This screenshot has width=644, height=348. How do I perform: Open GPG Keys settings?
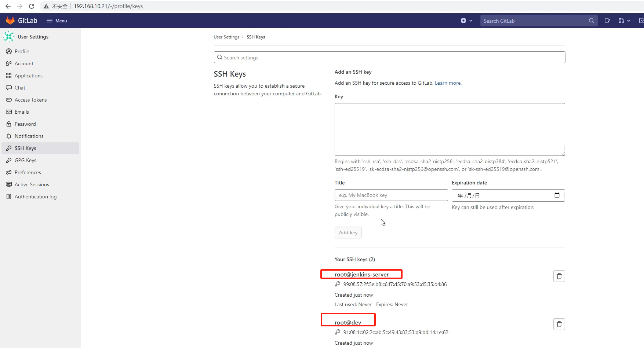pyautogui.click(x=40, y=160)
